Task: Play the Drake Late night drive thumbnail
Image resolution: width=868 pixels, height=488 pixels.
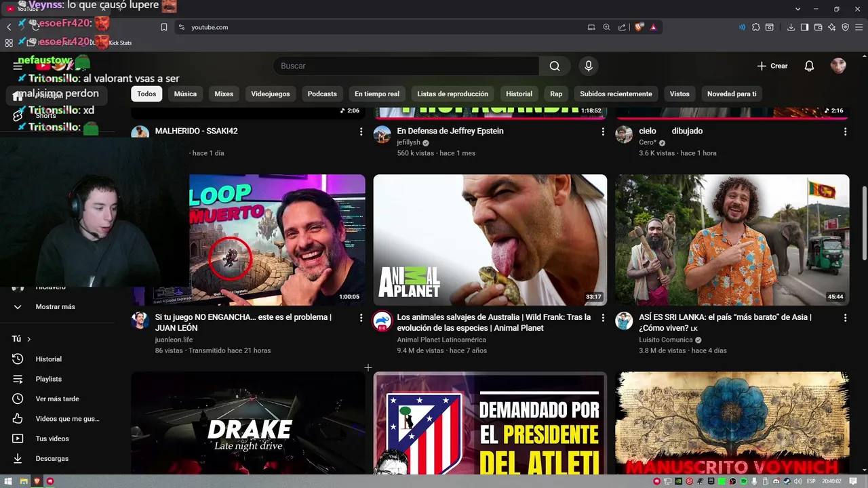Action: click(x=248, y=423)
